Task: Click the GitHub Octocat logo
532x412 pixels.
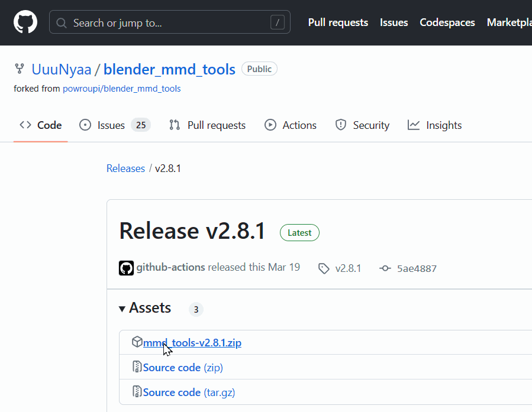Action: click(x=25, y=22)
